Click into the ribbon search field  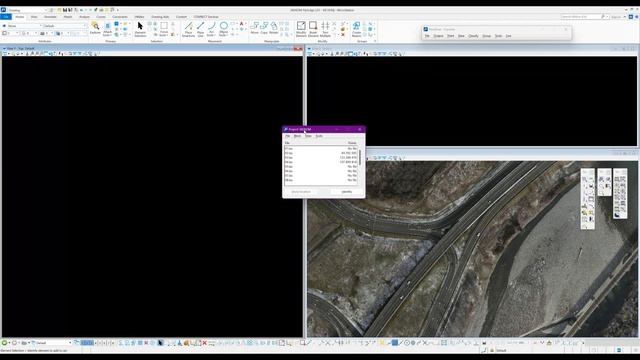[582, 17]
